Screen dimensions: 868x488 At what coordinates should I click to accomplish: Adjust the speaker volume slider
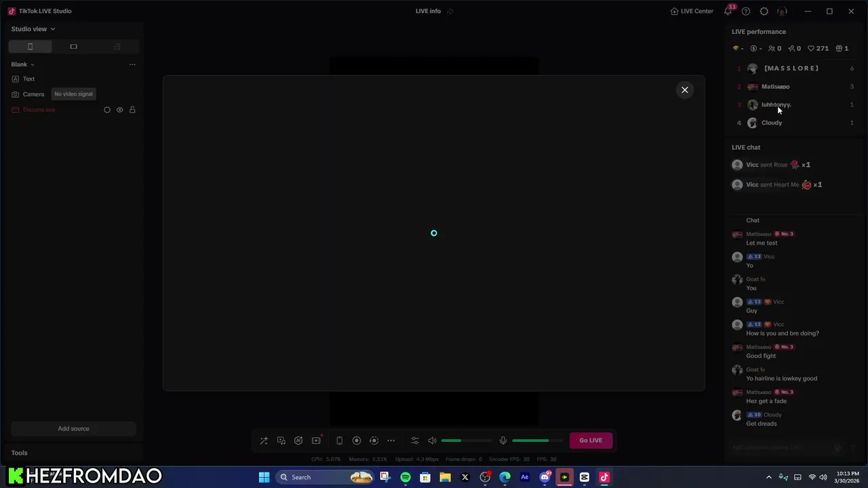coord(467,441)
